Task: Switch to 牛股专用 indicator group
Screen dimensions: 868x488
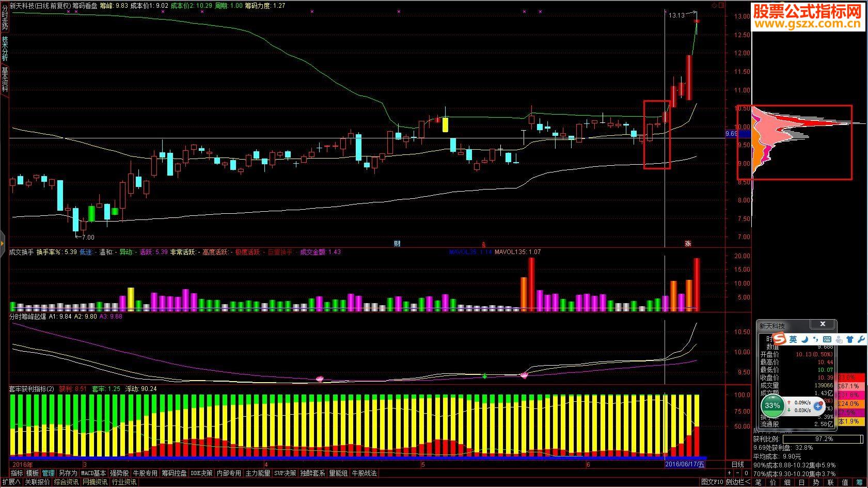Action: (145, 473)
